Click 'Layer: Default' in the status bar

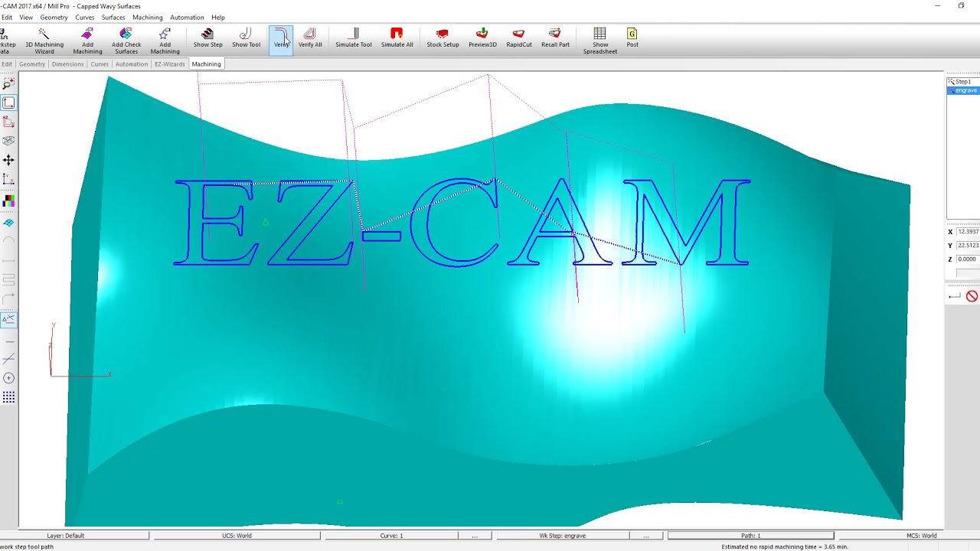pos(66,536)
